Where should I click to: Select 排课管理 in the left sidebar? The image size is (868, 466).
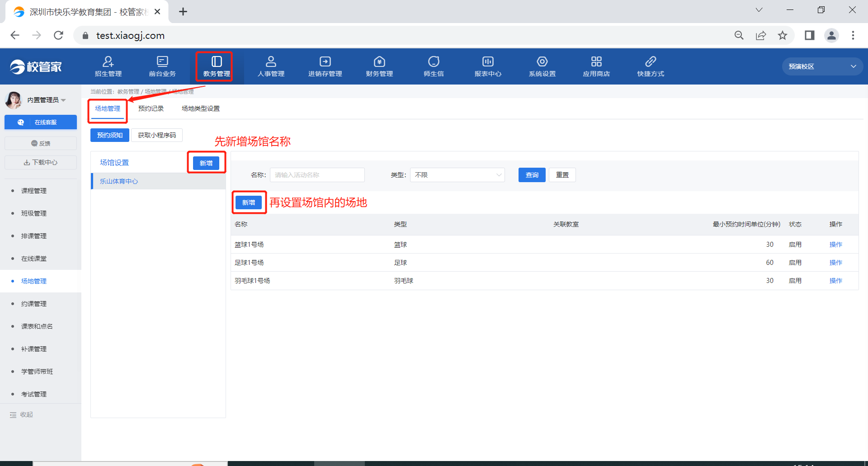pyautogui.click(x=34, y=236)
